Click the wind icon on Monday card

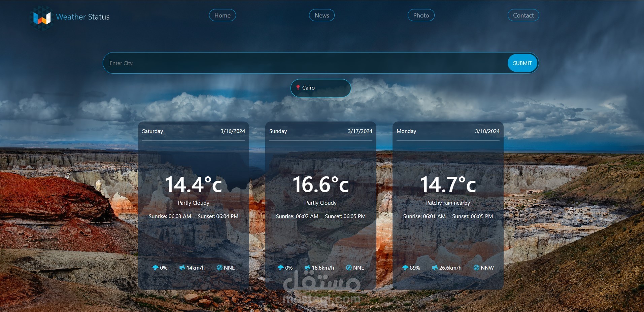[x=435, y=268]
